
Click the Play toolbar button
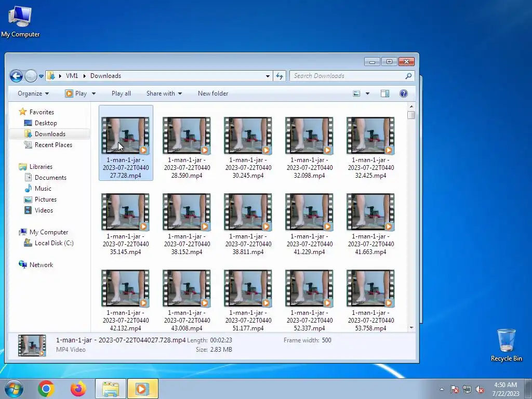76,94
